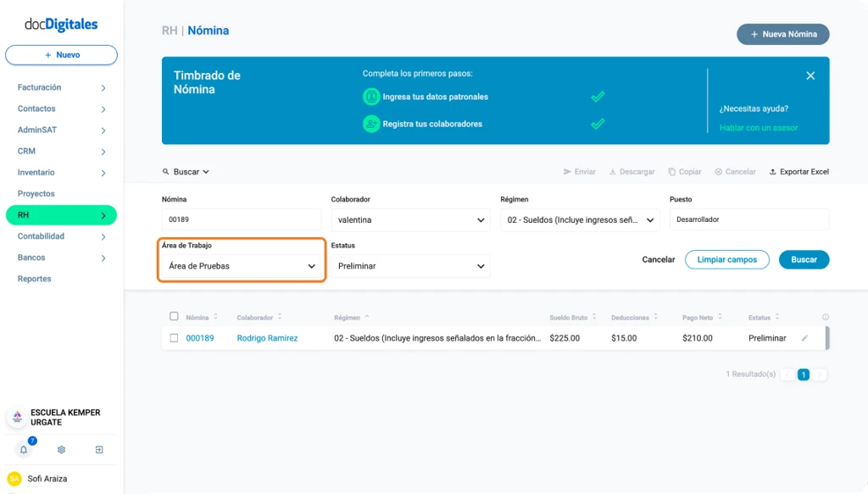Click the blue Buscar search button
868x494 pixels.
[804, 259]
